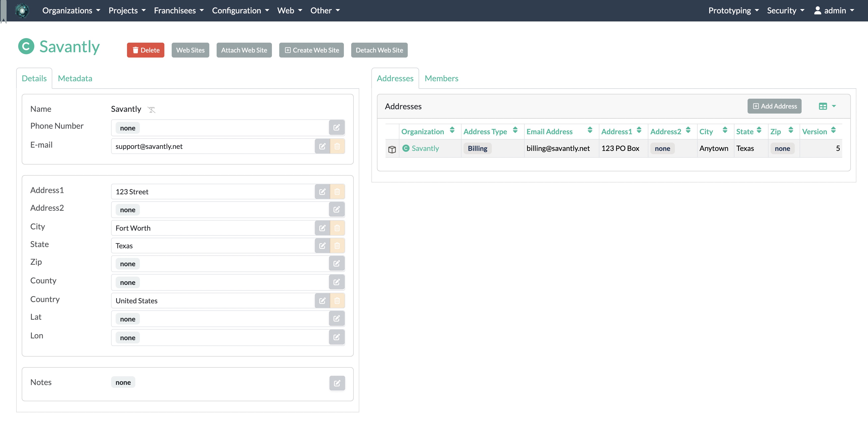Expand the Security menu
The width and height of the screenshot is (868, 430).
pos(786,10)
